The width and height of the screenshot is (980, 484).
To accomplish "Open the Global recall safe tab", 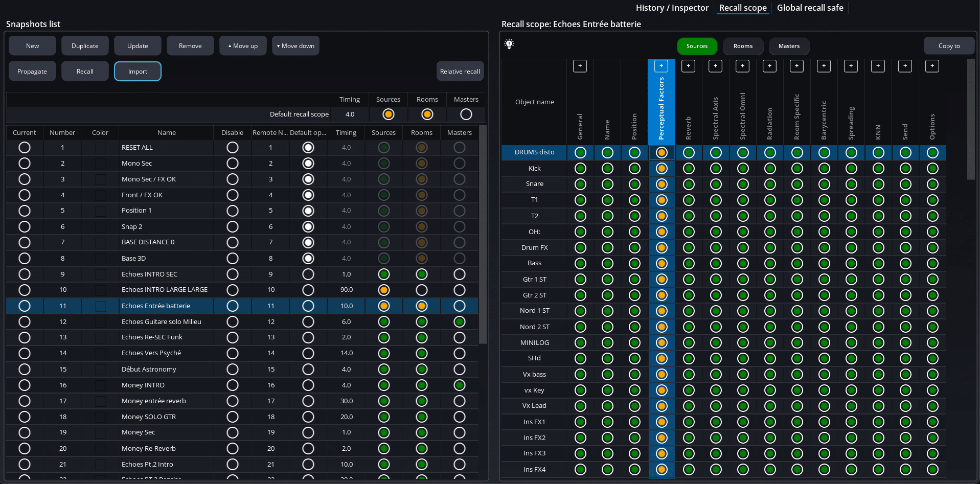I will pyautogui.click(x=810, y=8).
